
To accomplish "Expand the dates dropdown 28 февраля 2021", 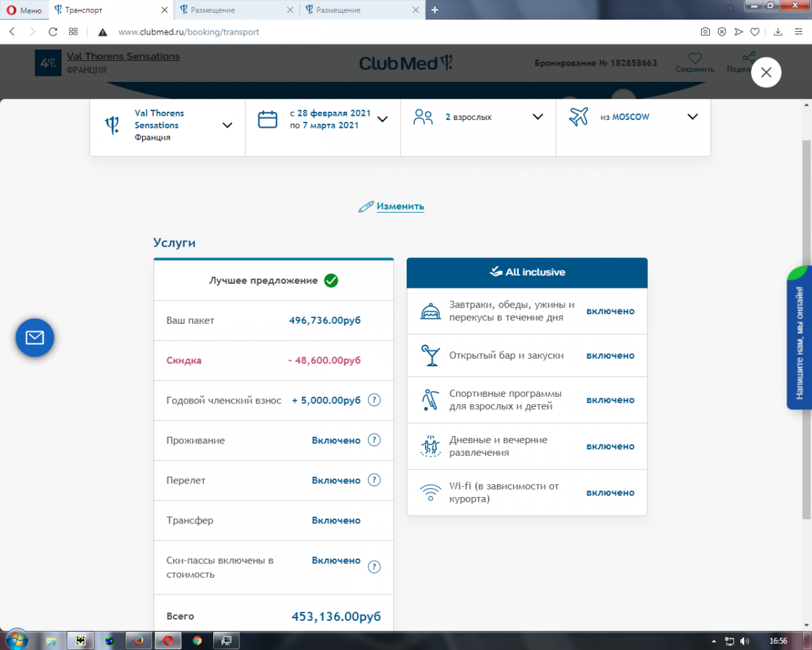I will point(382,119).
